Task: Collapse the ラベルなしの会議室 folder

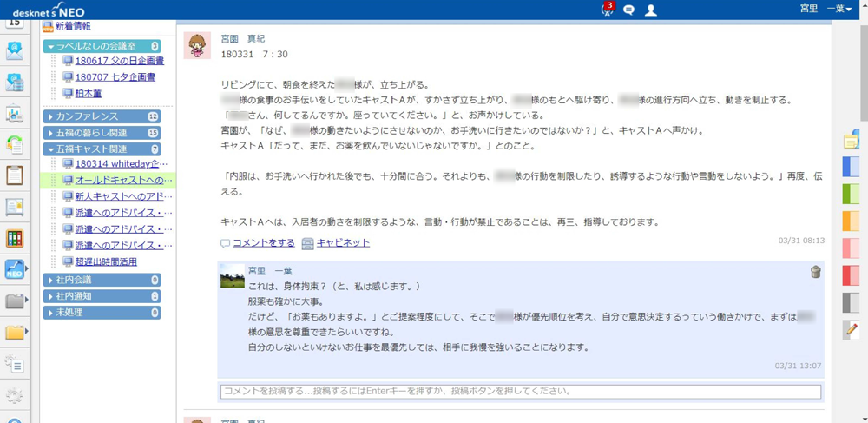Action: click(51, 46)
